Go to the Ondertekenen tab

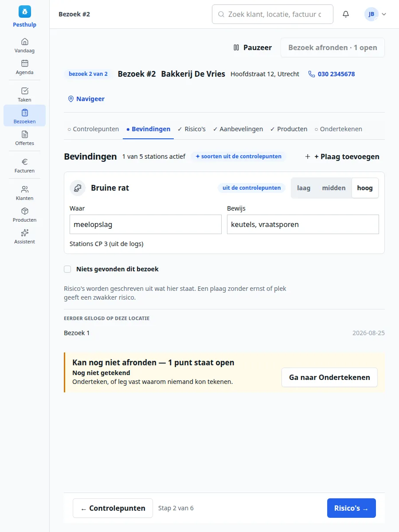[x=338, y=129]
